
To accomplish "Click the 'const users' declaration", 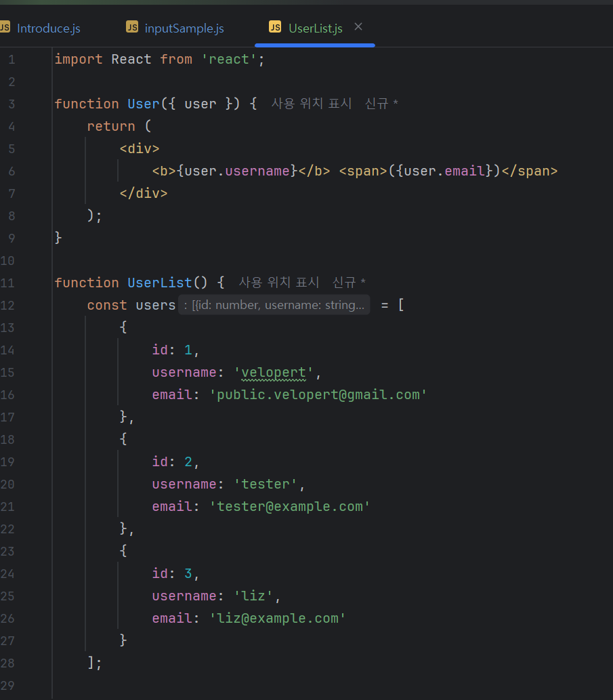I will [x=131, y=305].
